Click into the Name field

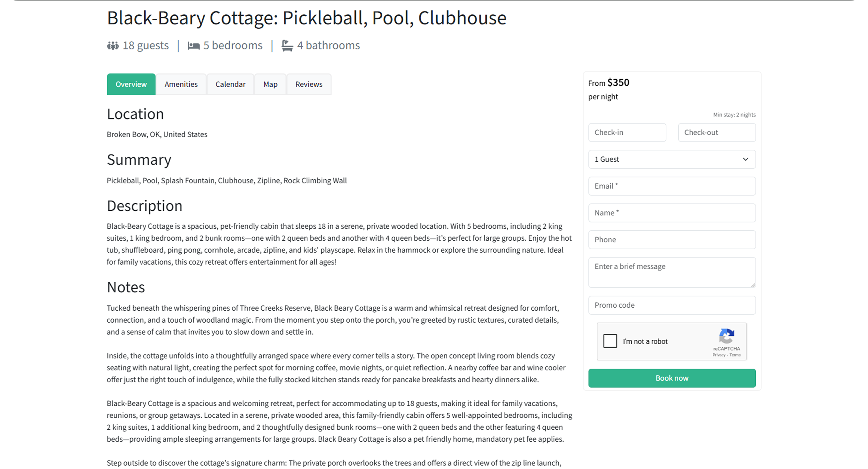click(672, 213)
